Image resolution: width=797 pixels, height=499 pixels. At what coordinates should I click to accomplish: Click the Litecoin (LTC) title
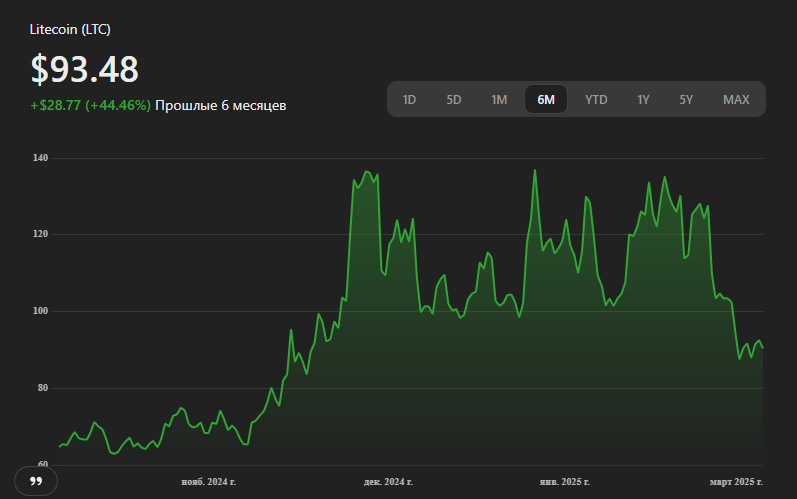tap(70, 29)
